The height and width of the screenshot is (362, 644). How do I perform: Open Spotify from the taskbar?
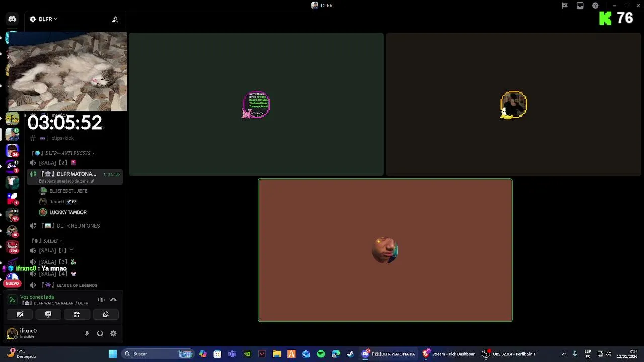click(321, 354)
